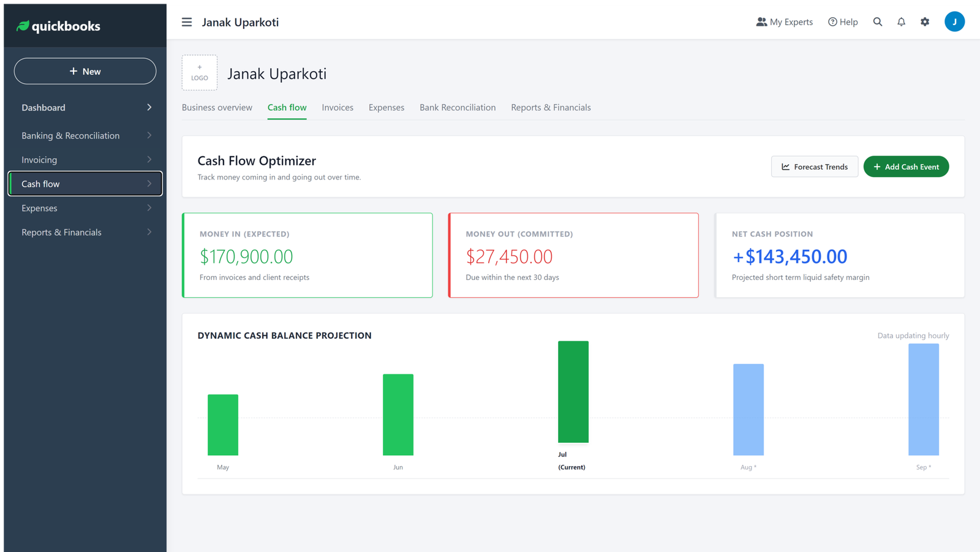Click the Sep projected bar
980x552 pixels.
924,399
